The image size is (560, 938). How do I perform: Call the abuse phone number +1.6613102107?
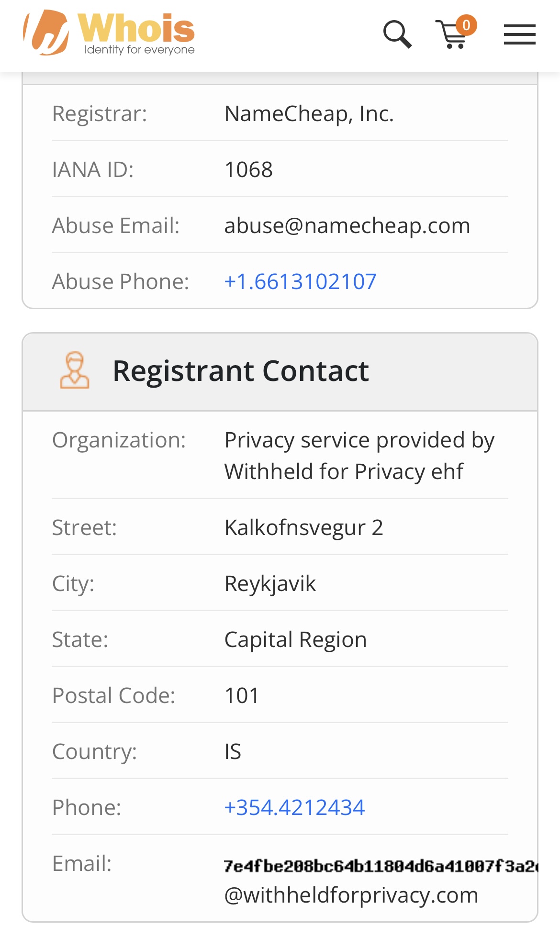coord(300,281)
